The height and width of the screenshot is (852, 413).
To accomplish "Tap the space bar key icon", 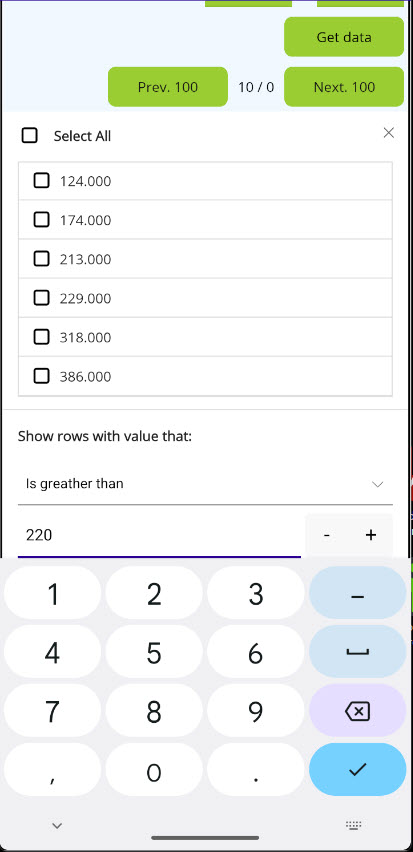I will pos(358,651).
